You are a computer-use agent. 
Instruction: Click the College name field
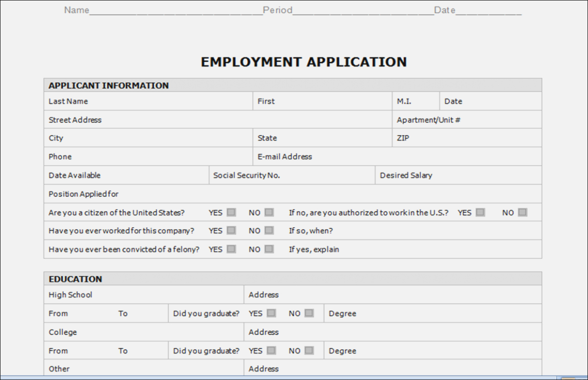(144, 332)
